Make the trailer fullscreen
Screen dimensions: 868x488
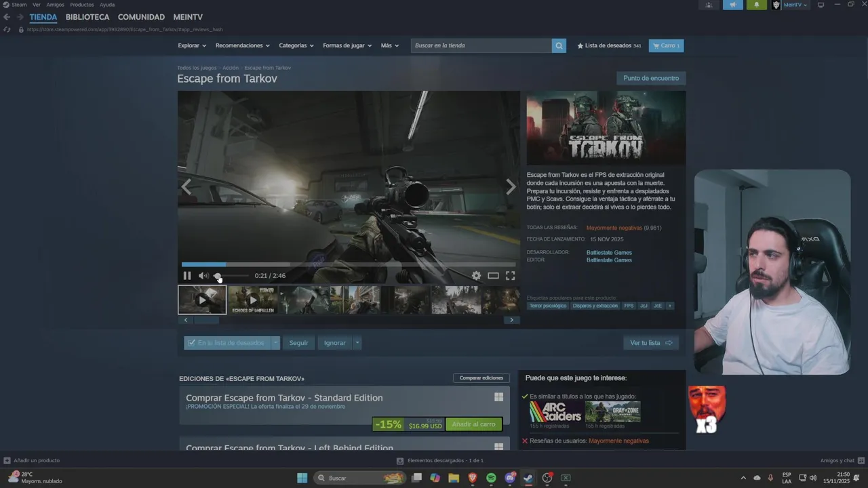tap(510, 276)
